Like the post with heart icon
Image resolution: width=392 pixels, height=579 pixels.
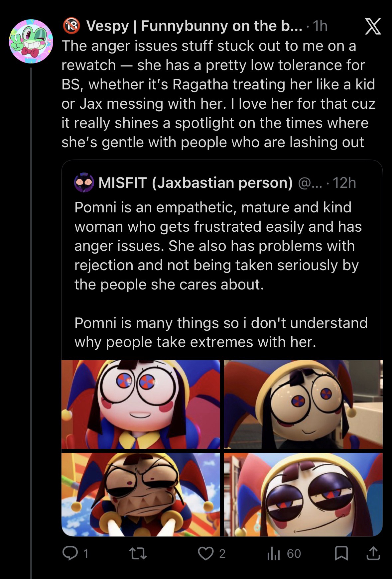point(205,553)
